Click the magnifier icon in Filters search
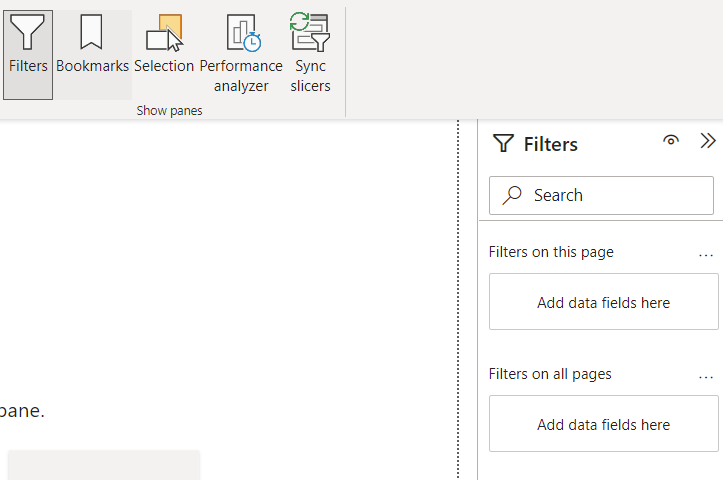Screen dimensions: 723x480 click(x=512, y=195)
